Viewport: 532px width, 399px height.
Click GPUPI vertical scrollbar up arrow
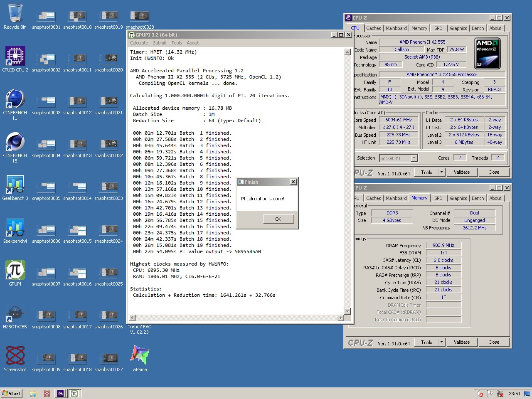coord(347,52)
